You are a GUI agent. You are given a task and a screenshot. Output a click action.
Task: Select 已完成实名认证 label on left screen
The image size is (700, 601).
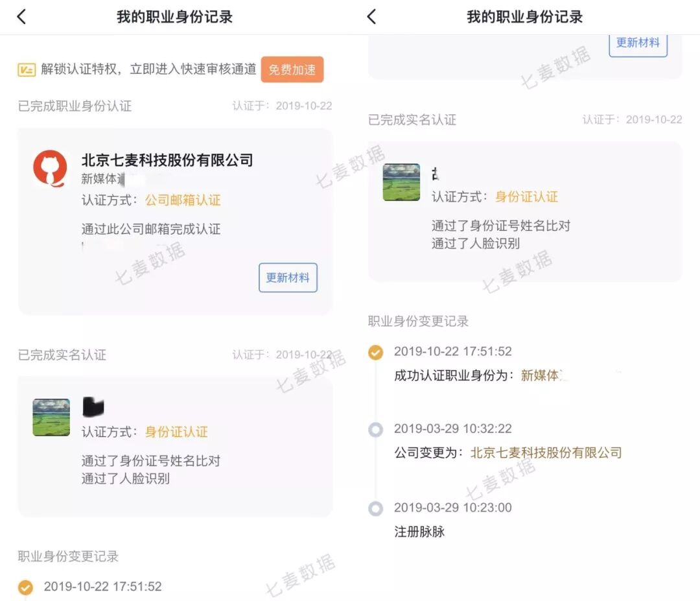point(62,355)
